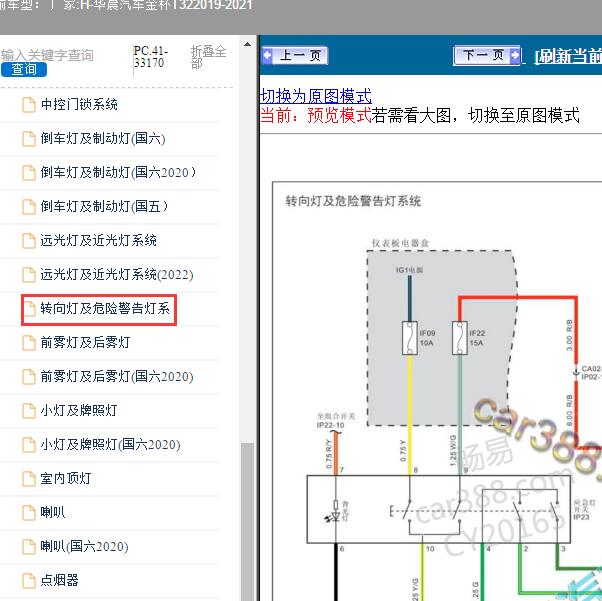Screen dimensions: 602x601
Task: Click the IF09 10A fuse label
Action: point(427,338)
